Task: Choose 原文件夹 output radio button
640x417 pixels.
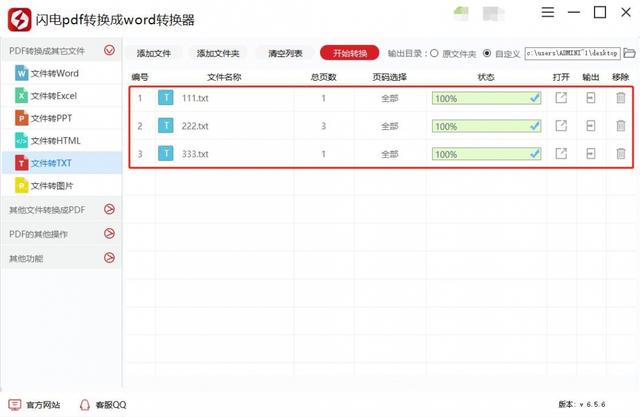Action: pyautogui.click(x=434, y=53)
